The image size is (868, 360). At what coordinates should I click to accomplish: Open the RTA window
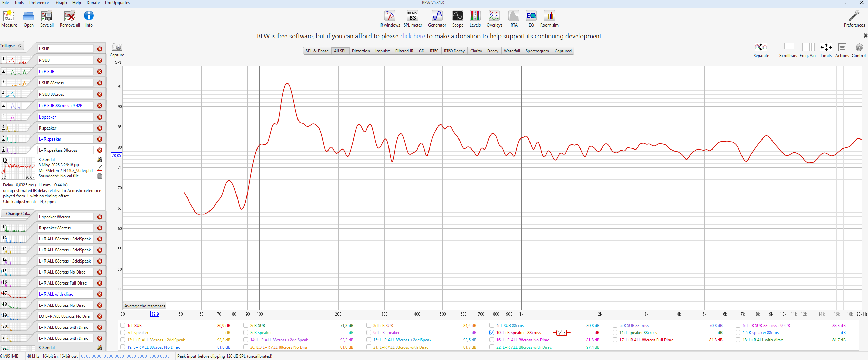pos(514,19)
